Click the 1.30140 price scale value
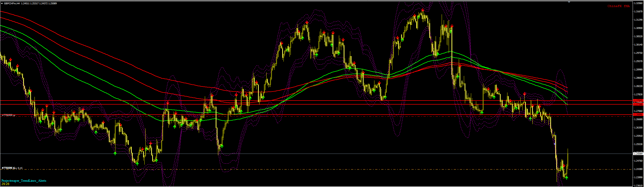This screenshot has height=187, width=644. (x=638, y=45)
